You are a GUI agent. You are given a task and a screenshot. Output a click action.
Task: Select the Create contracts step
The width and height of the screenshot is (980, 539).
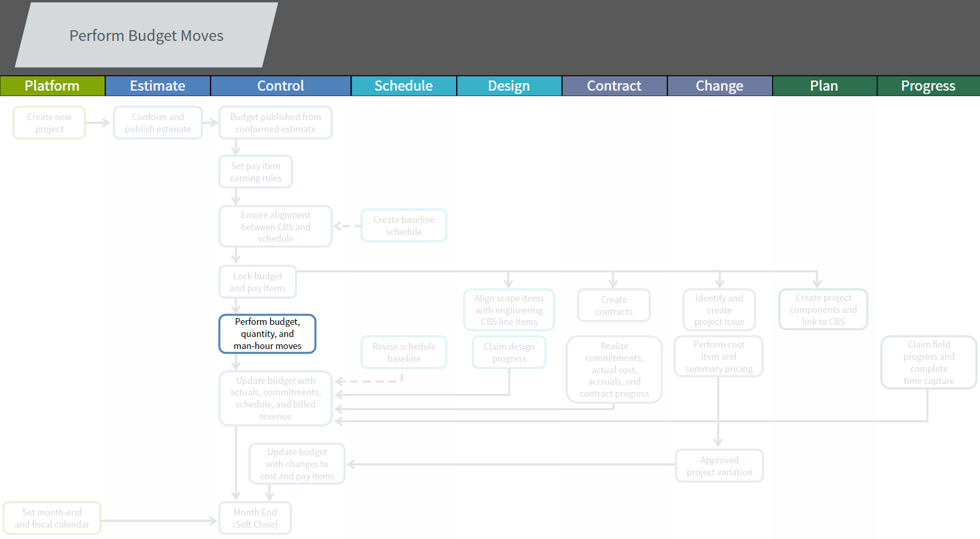[614, 305]
